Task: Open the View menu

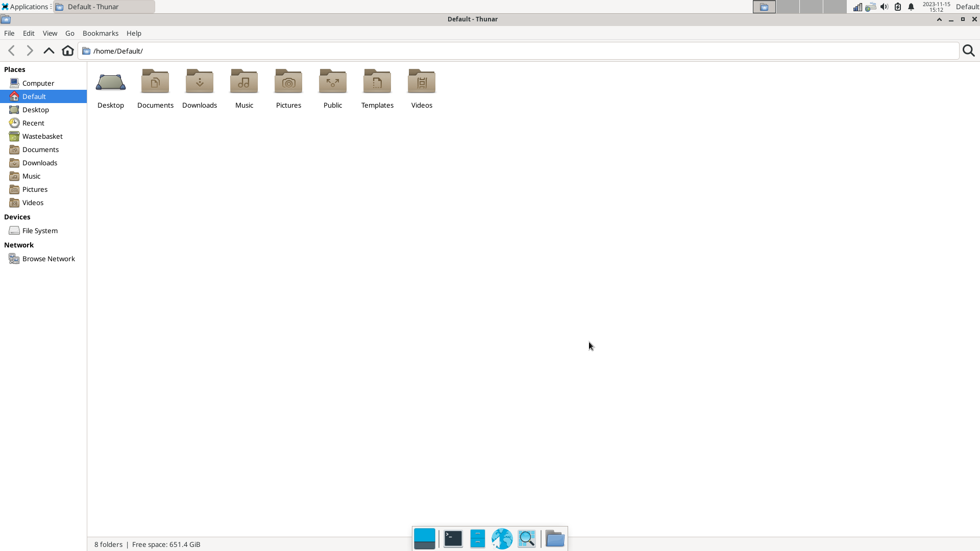Action: coord(50,33)
